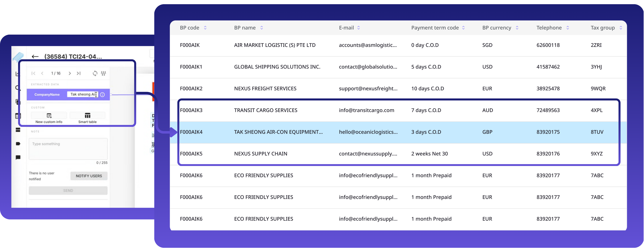Sort table by BP code column

point(205,28)
